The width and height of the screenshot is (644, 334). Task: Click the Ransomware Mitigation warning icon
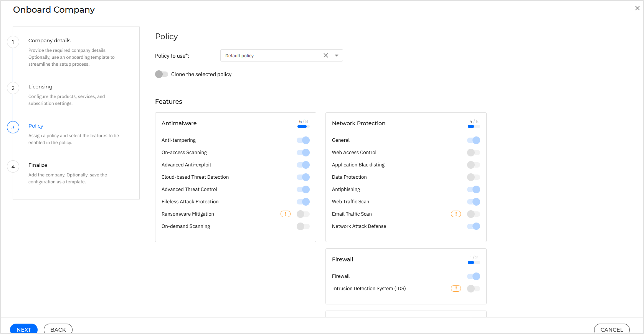(x=286, y=214)
